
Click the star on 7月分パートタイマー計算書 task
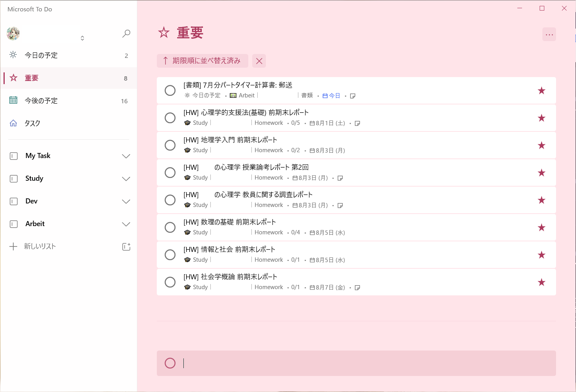click(x=541, y=91)
